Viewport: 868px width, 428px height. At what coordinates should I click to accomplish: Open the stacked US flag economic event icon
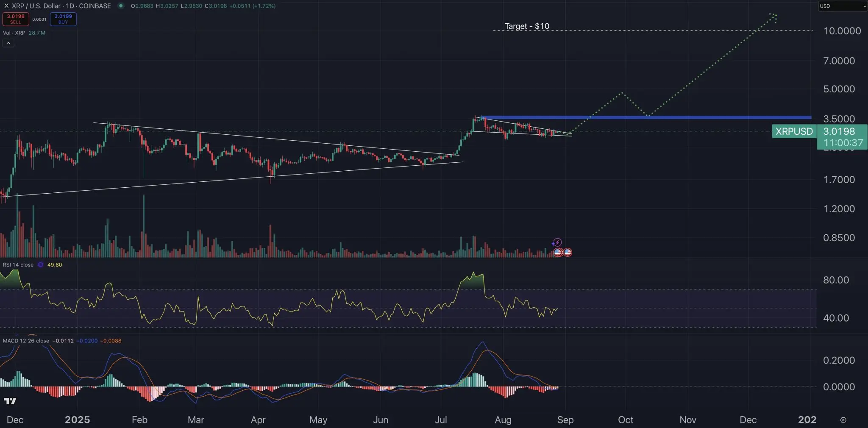[558, 252]
